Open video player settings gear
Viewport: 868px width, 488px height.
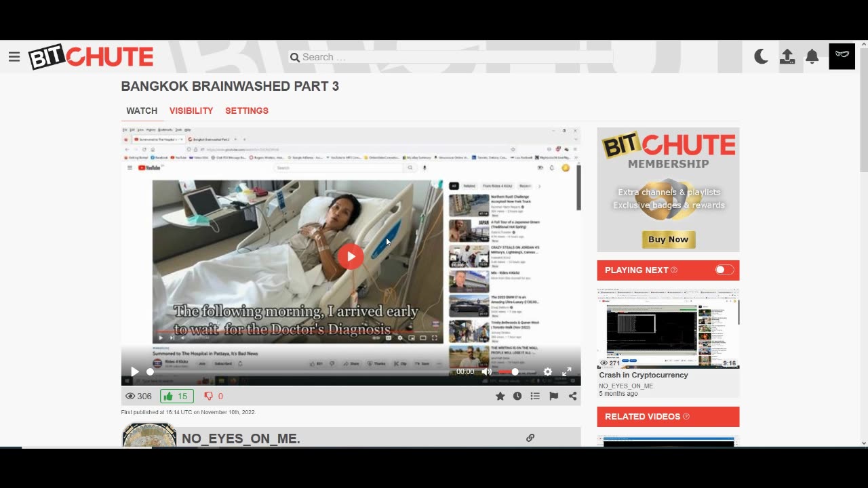click(x=547, y=371)
